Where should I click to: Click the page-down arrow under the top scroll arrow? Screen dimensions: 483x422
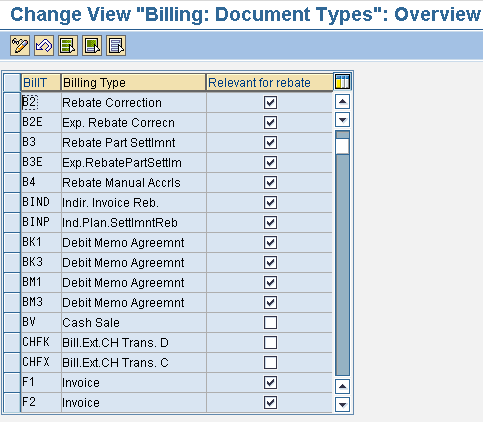point(342,120)
